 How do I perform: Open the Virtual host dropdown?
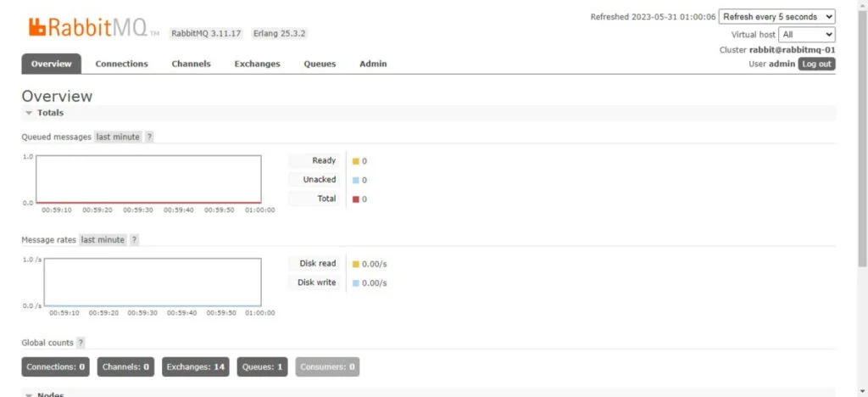click(807, 34)
